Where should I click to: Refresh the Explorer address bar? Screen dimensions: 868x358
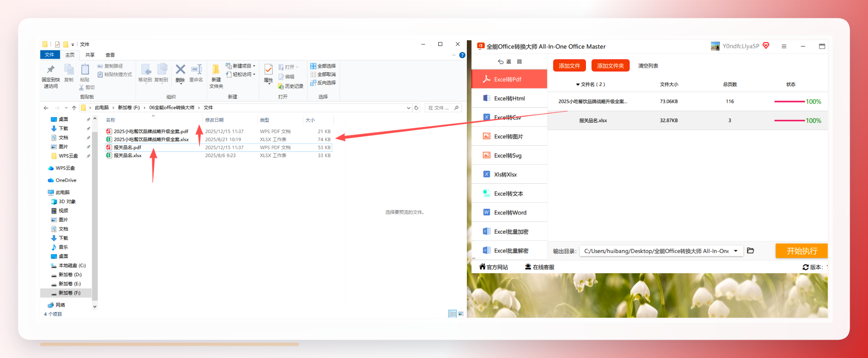tap(416, 108)
